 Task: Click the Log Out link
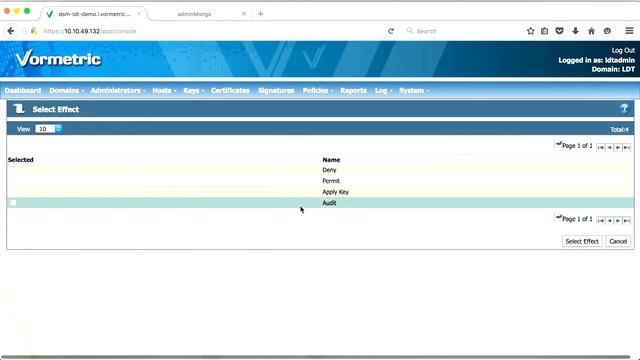click(x=623, y=50)
